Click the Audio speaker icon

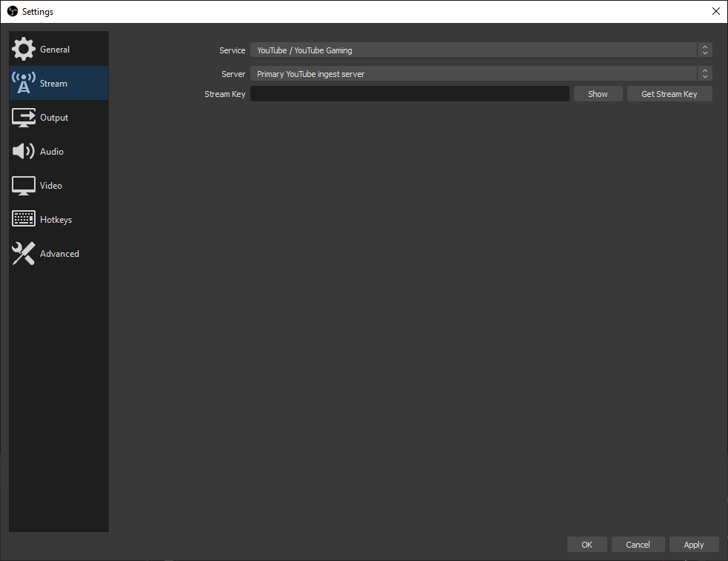pos(23,151)
